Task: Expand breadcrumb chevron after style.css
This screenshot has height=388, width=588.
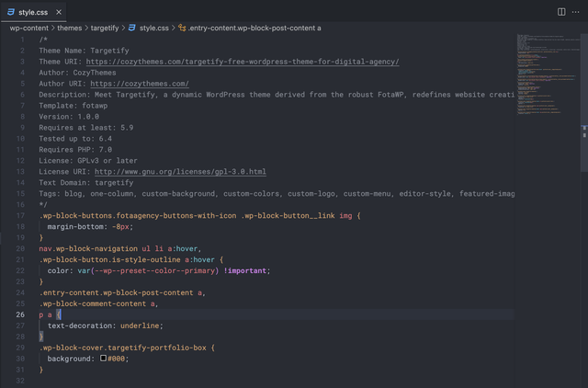Action: point(174,29)
